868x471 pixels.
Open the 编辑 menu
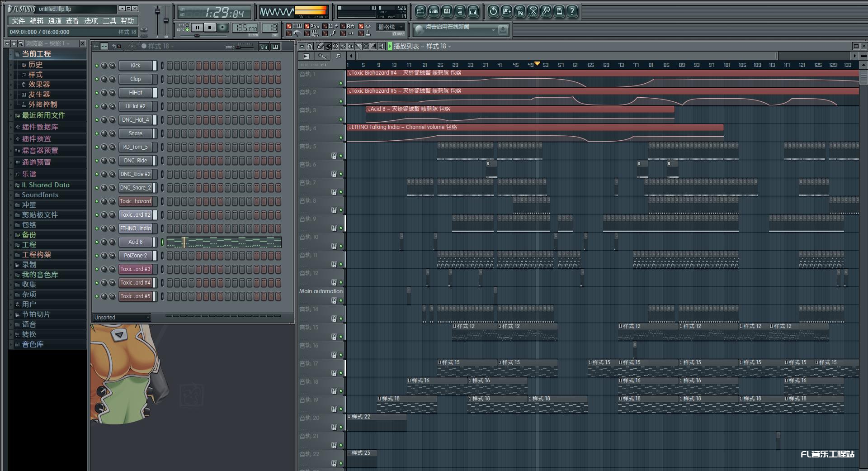[x=37, y=21]
